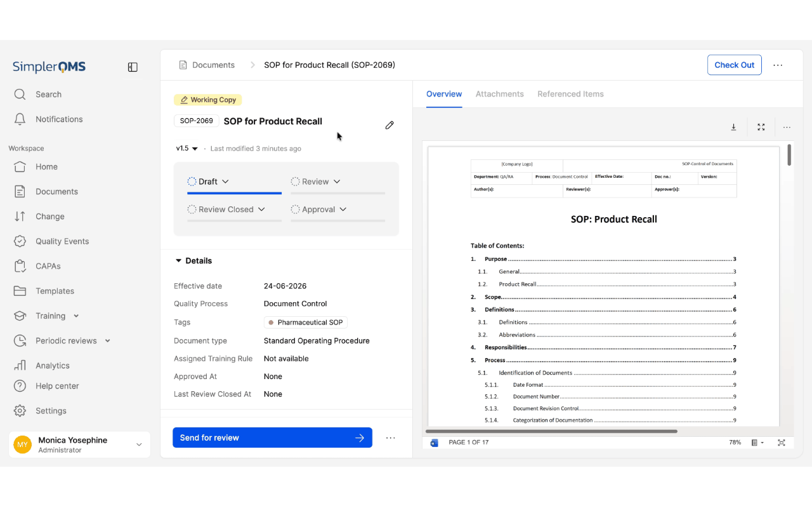Open CAPAs module

[37, 266]
